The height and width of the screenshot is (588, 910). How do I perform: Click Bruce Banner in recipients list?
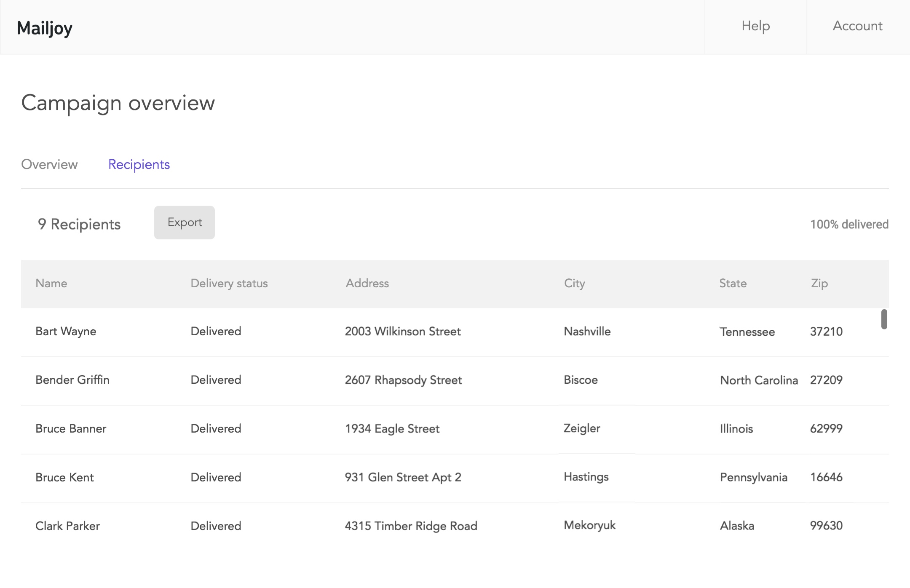pyautogui.click(x=71, y=429)
